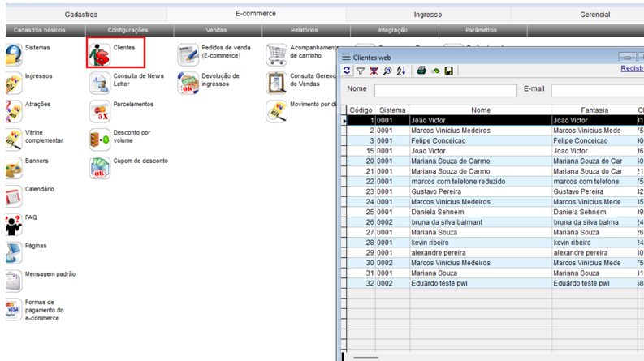Clear filter with the red X funnel icon
644x361 pixels.
[374, 71]
